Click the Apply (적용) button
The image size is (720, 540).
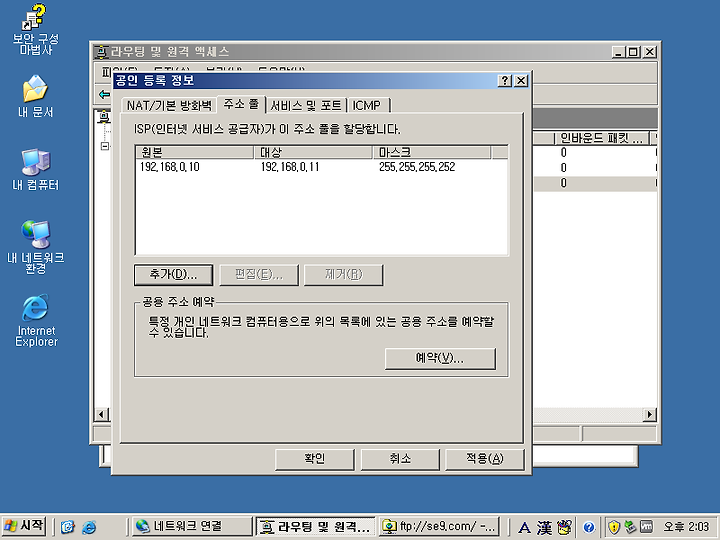pos(484,459)
